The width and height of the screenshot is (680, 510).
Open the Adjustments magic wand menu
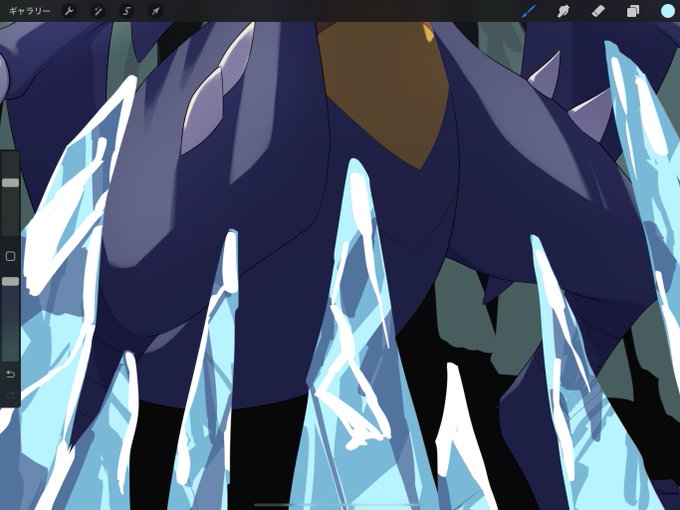pyautogui.click(x=98, y=11)
